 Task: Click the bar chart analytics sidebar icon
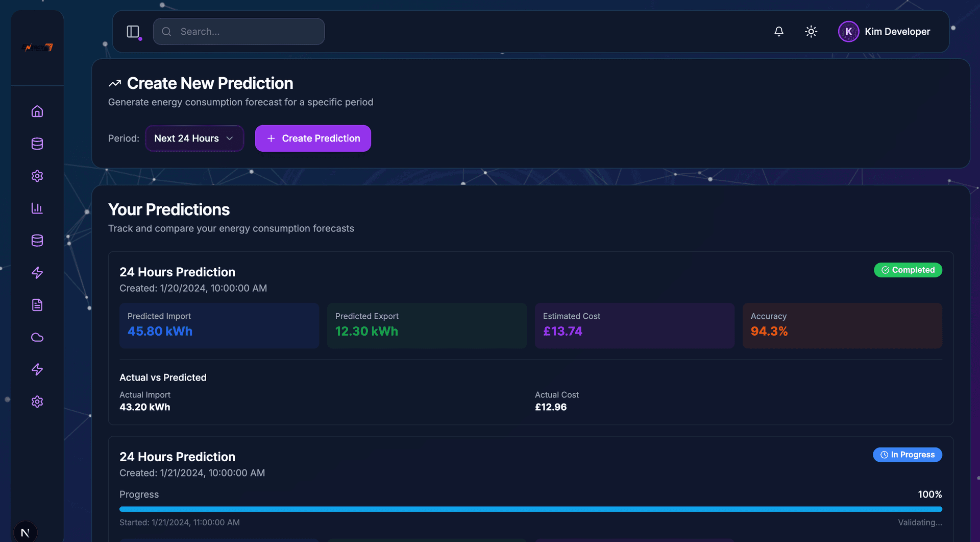click(x=37, y=208)
